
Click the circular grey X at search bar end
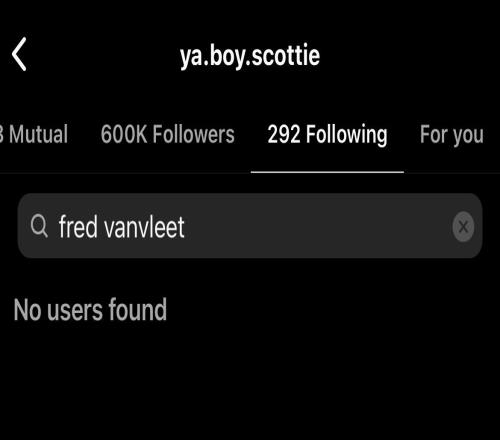463,227
